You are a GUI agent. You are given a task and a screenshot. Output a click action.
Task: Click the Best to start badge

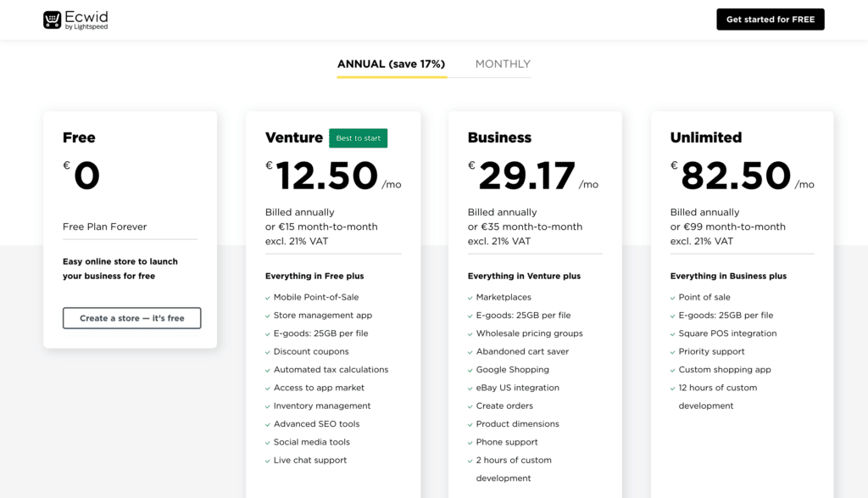tap(359, 138)
